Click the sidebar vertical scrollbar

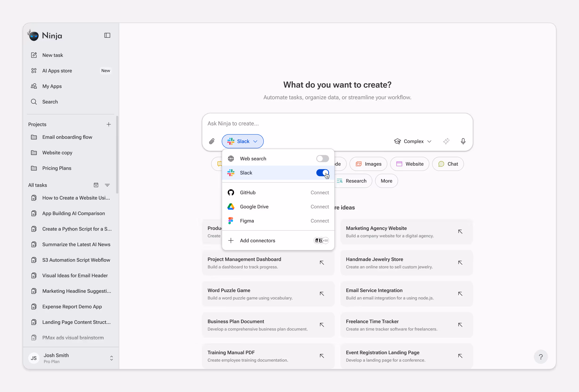click(x=117, y=154)
